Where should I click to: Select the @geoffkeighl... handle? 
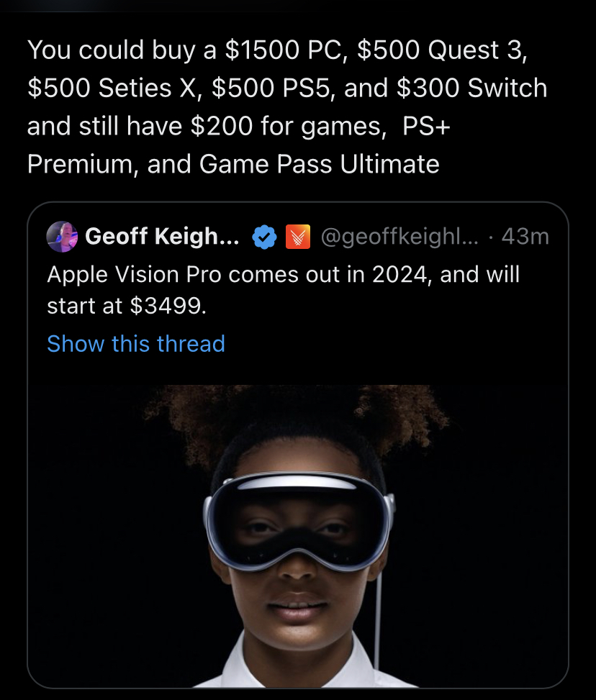click(399, 237)
